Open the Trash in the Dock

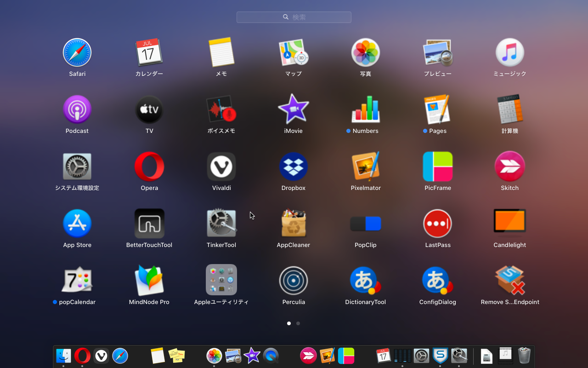pos(524,356)
